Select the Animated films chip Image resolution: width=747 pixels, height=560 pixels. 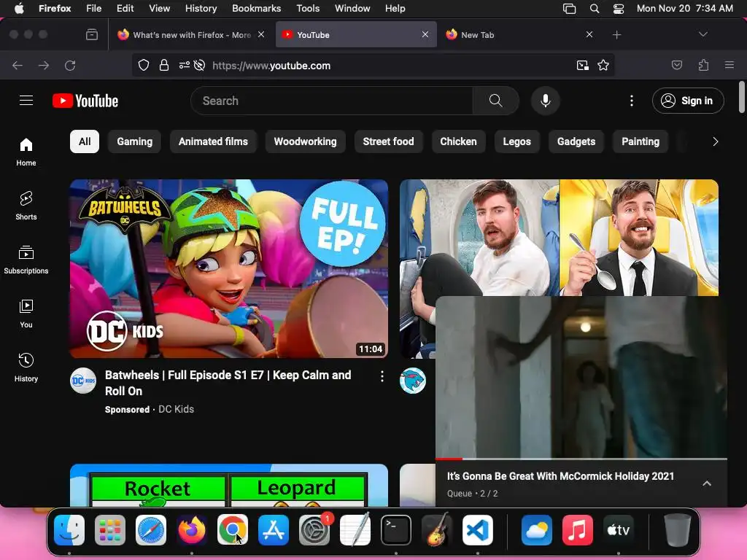pos(213,141)
